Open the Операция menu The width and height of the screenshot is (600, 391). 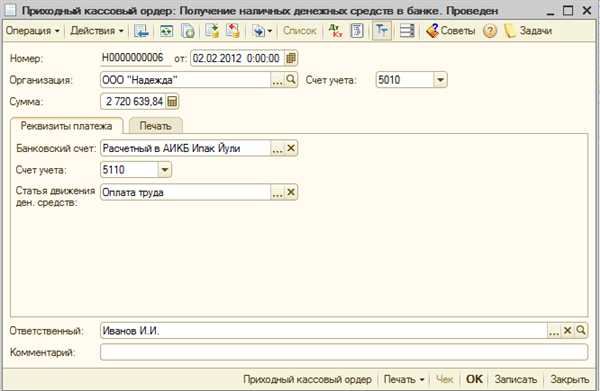tap(33, 31)
